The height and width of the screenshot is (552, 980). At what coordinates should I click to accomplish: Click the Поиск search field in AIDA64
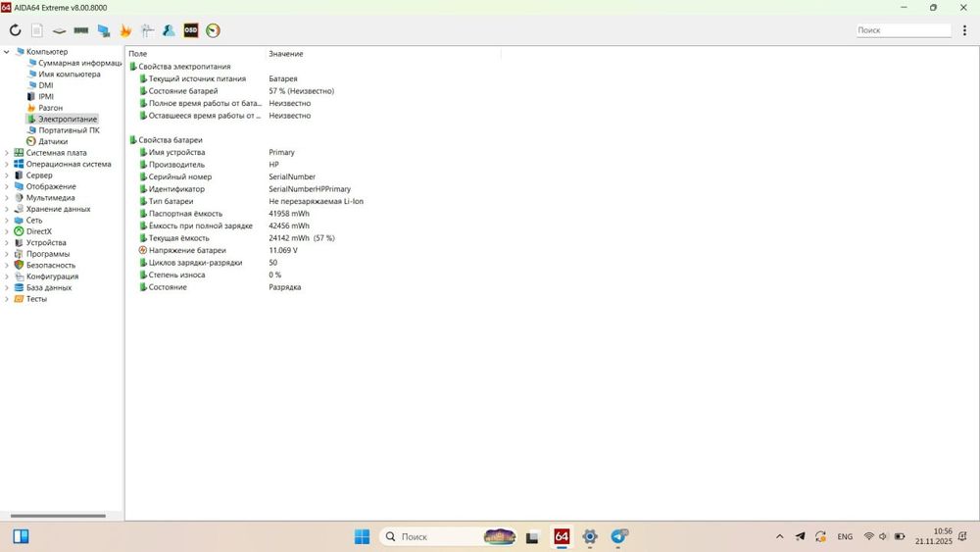coord(904,30)
